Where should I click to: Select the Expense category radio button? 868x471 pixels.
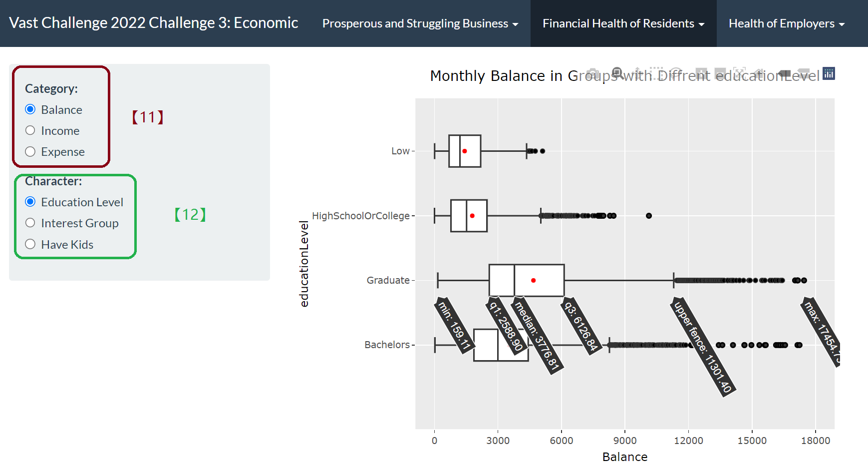(x=30, y=151)
